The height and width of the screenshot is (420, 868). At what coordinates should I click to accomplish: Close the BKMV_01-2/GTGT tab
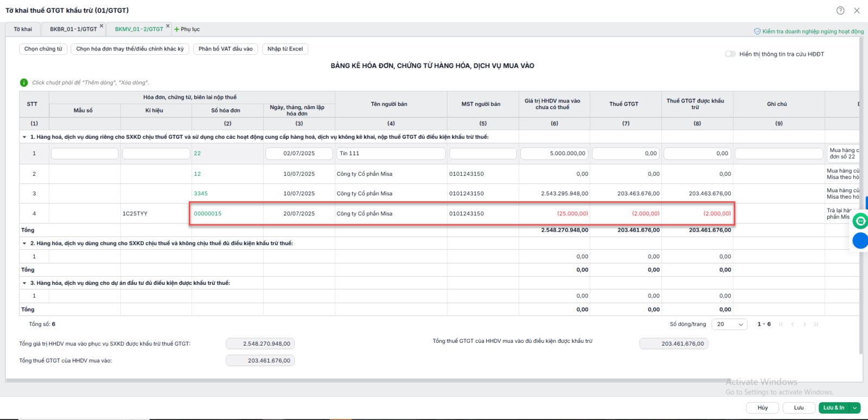click(168, 26)
